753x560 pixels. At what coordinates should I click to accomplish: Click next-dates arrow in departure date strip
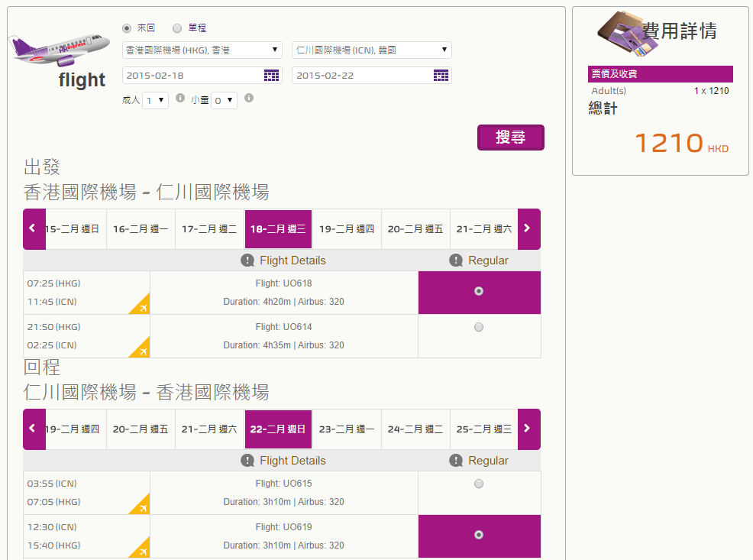(x=528, y=228)
